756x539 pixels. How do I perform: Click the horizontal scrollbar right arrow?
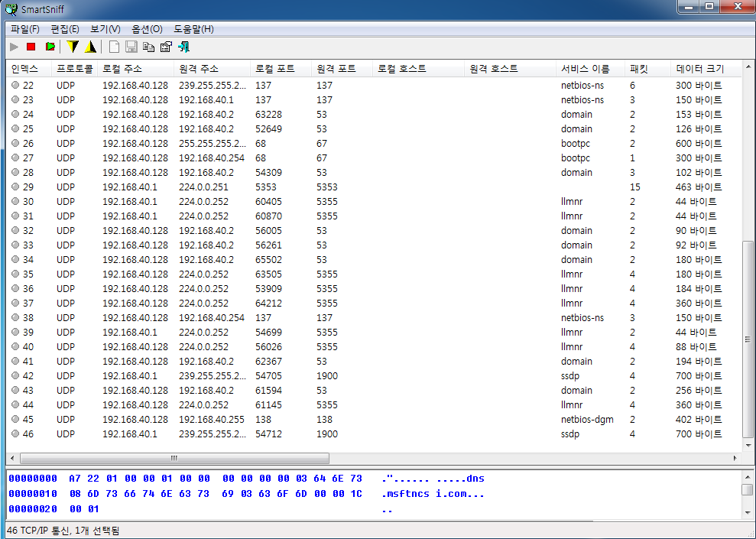coord(735,458)
